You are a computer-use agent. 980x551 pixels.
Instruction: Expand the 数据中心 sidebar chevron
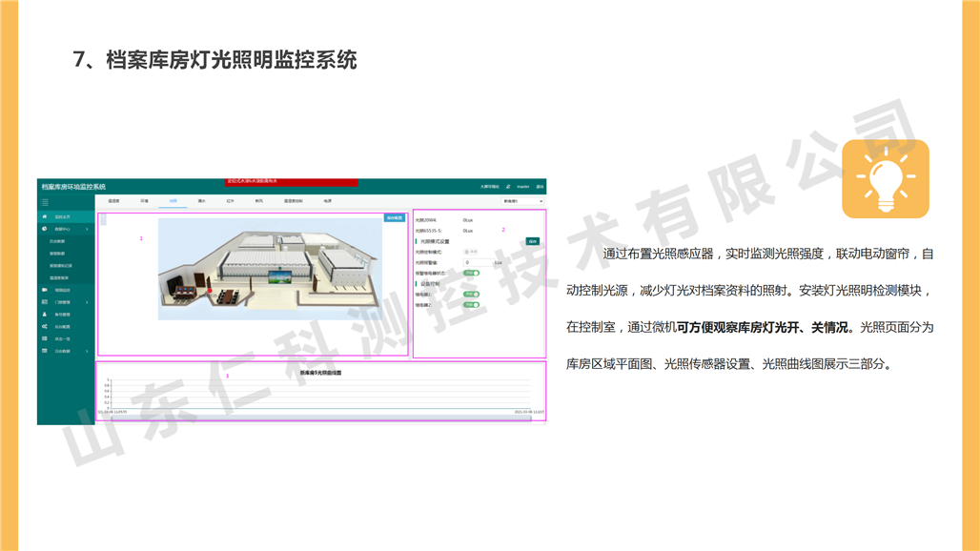tap(87, 230)
